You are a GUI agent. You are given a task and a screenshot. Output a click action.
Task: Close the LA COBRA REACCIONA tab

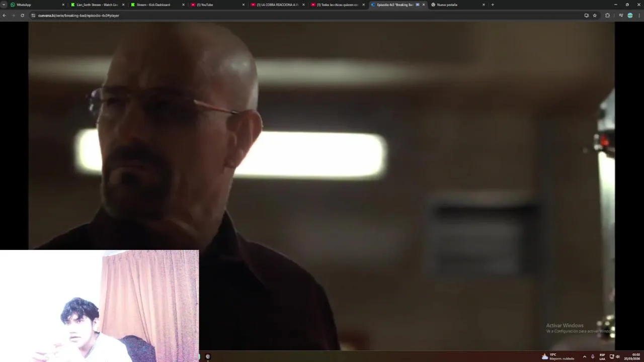point(303,5)
